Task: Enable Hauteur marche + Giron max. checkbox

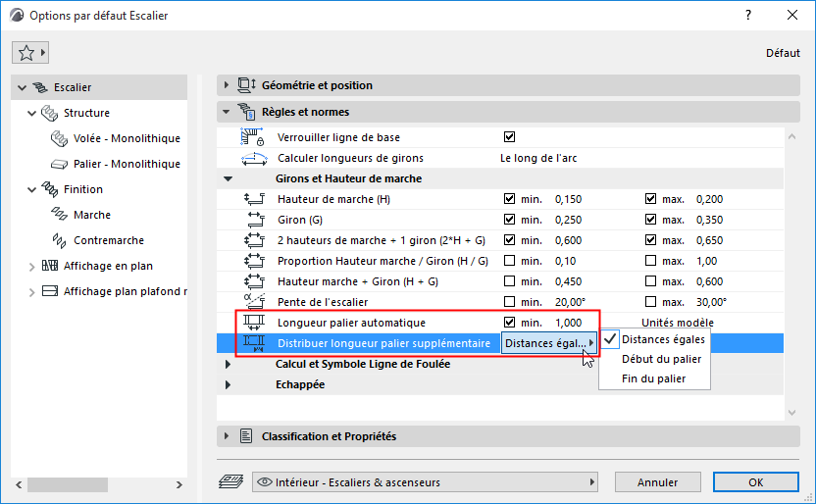Action: [650, 281]
